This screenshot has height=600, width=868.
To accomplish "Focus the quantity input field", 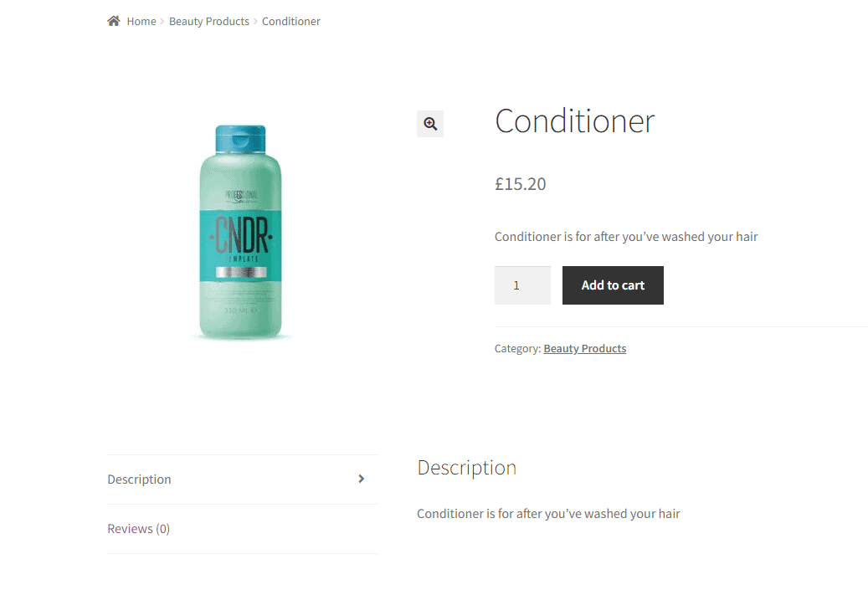I will (x=522, y=285).
